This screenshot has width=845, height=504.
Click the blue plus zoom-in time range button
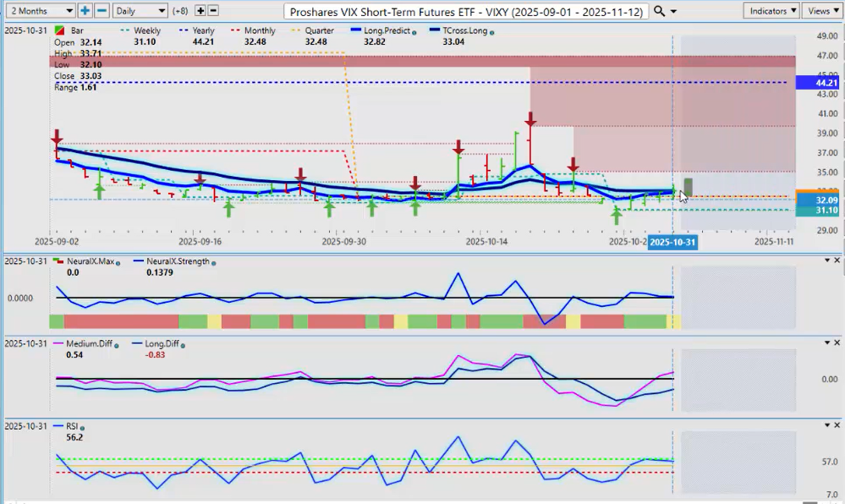(x=85, y=11)
